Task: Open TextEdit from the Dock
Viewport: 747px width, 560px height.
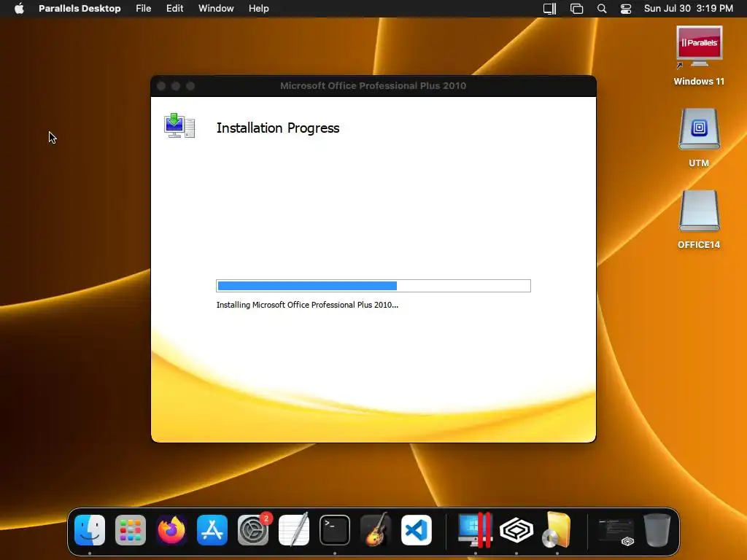Action: tap(294, 530)
